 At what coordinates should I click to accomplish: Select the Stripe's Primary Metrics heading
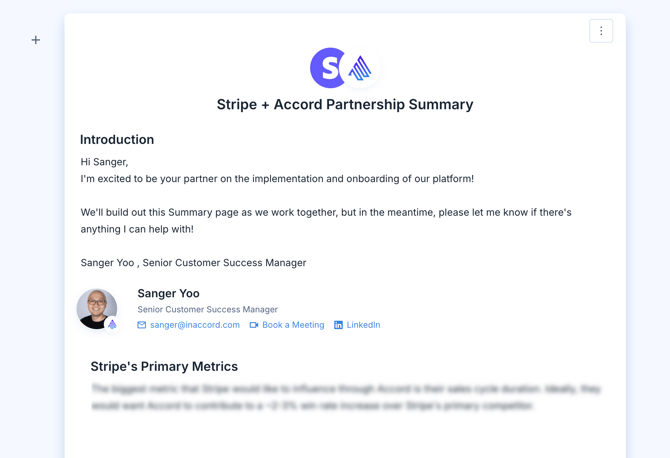(x=164, y=367)
